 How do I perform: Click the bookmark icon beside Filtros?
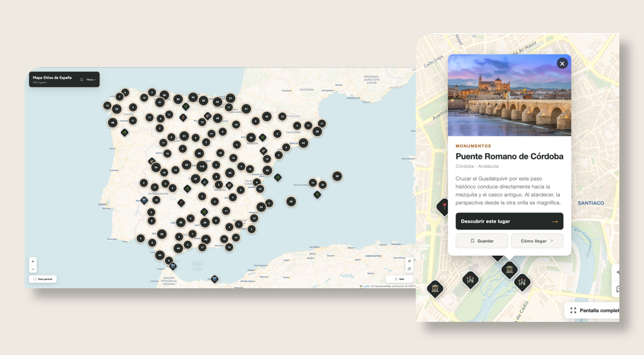pos(81,80)
